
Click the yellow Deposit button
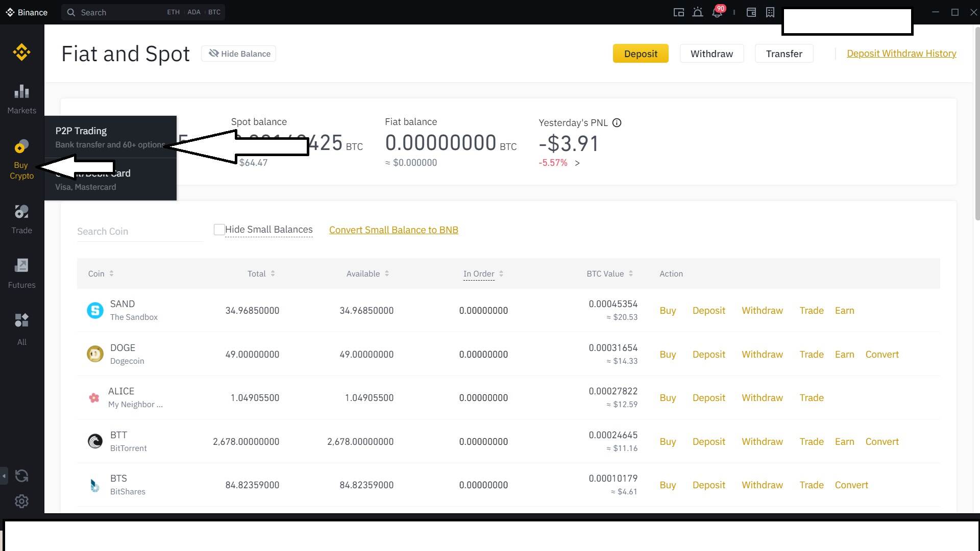point(641,54)
